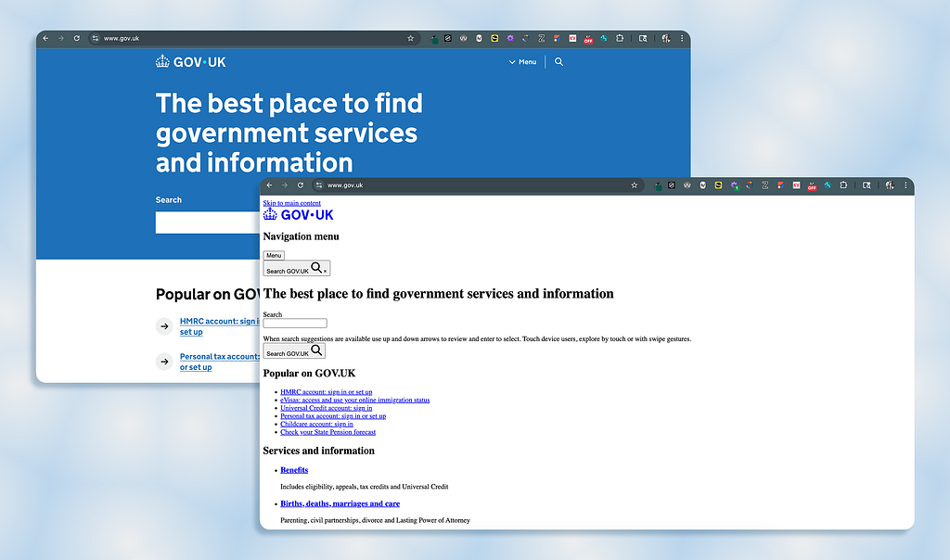Focus the unstyled Search text field
Image resolution: width=950 pixels, height=560 pixels.
click(x=295, y=324)
